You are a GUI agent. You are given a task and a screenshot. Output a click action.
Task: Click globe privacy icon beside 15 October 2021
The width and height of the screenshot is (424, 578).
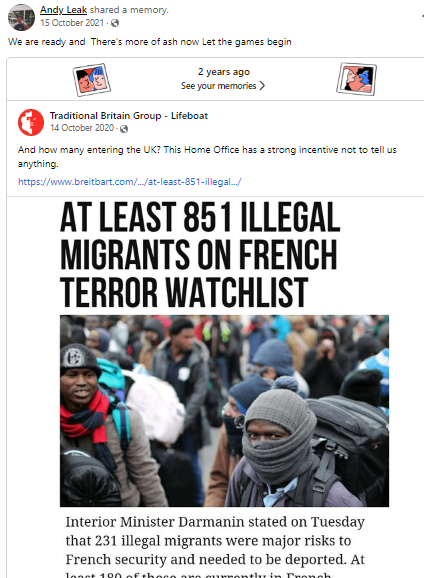coord(115,23)
